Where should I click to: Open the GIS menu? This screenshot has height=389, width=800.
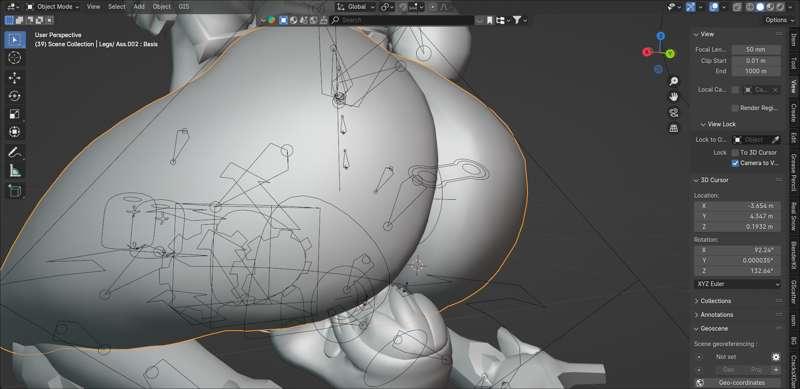point(184,7)
